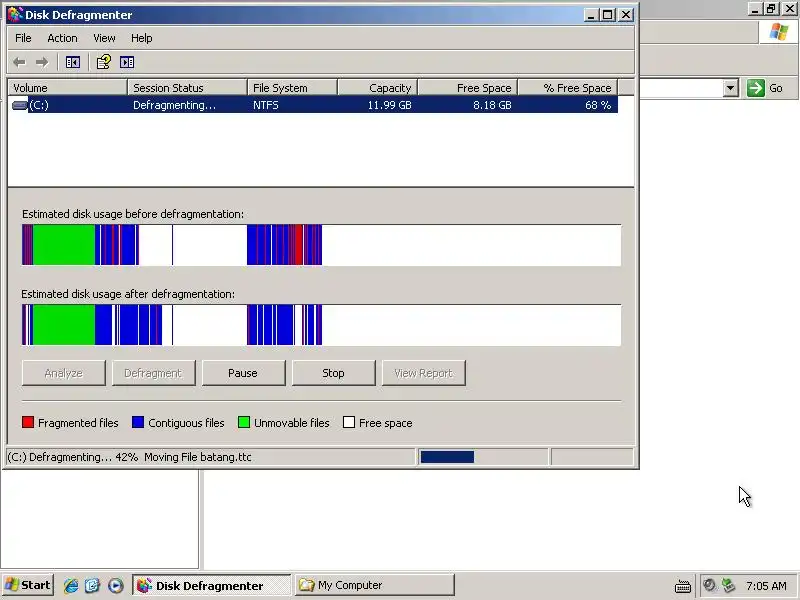Open the Properties help toolbar icon

tap(104, 62)
